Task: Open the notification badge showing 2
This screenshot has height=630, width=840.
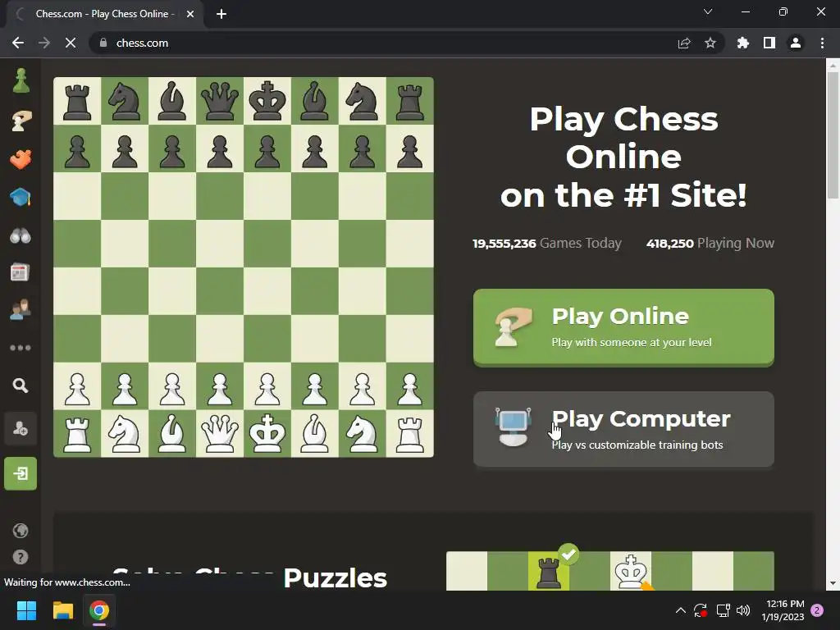Action: 817,610
